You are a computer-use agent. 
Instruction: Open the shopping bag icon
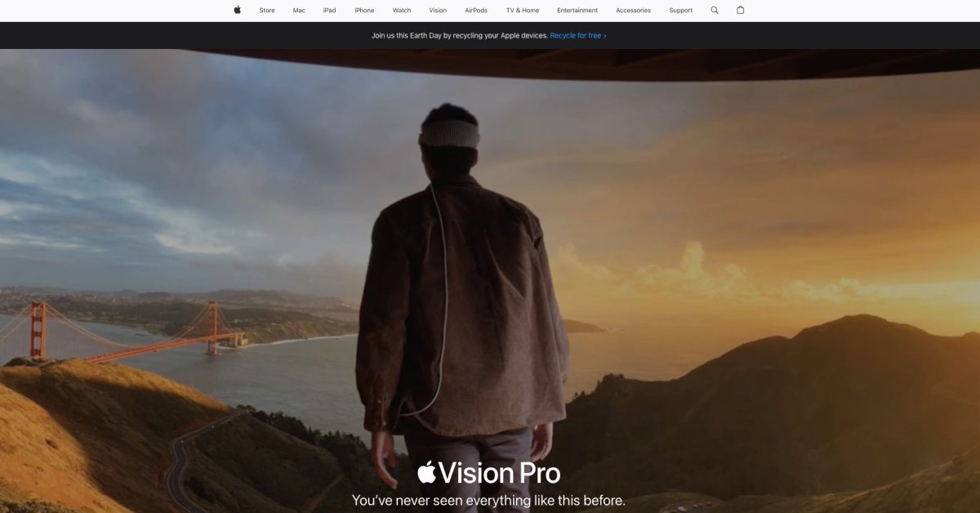point(741,11)
